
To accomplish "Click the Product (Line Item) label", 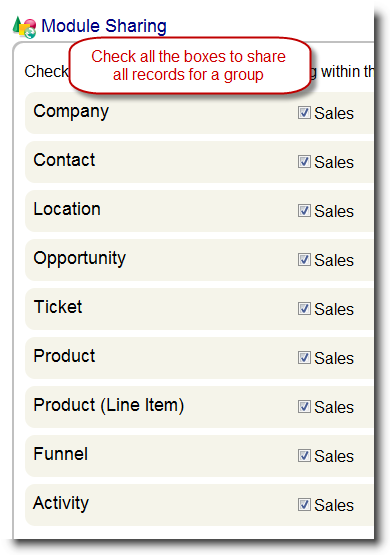I will point(109,405).
